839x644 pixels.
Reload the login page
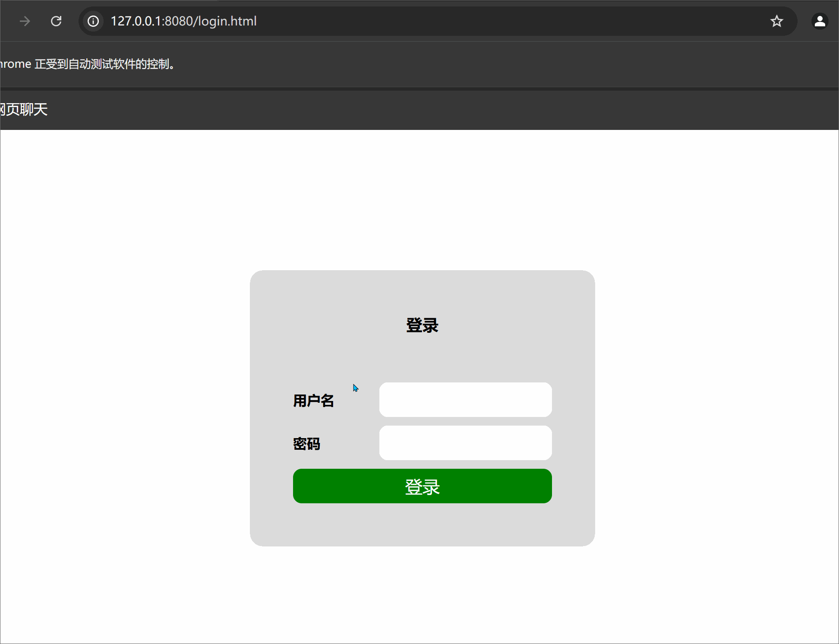(56, 21)
